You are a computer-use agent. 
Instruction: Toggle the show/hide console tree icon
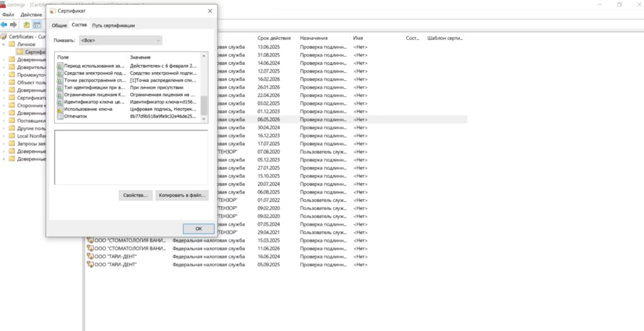(x=37, y=25)
